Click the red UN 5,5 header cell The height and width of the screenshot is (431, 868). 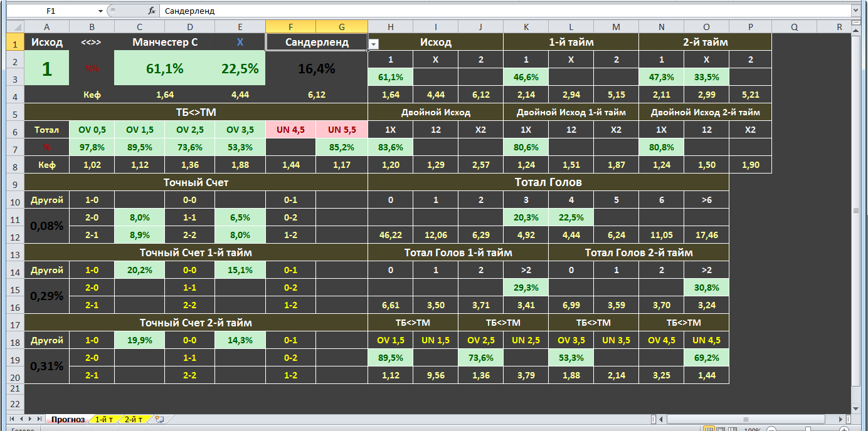pyautogui.click(x=342, y=130)
